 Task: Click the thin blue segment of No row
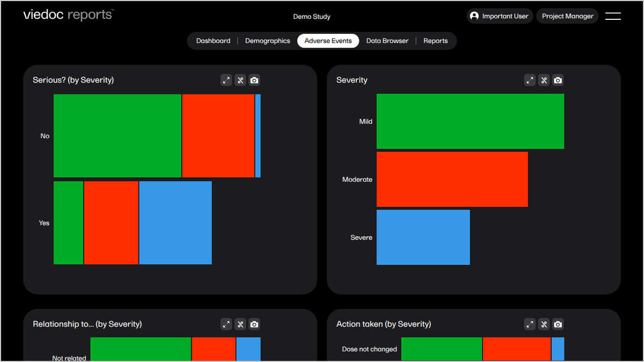[258, 136]
